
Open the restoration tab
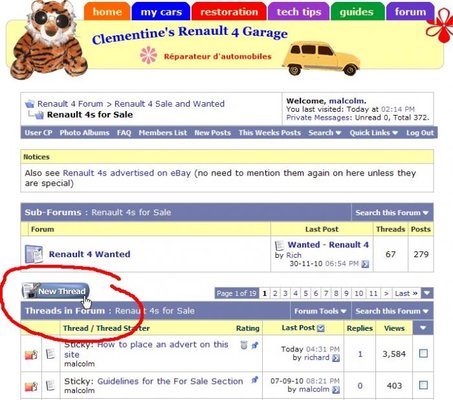229,12
